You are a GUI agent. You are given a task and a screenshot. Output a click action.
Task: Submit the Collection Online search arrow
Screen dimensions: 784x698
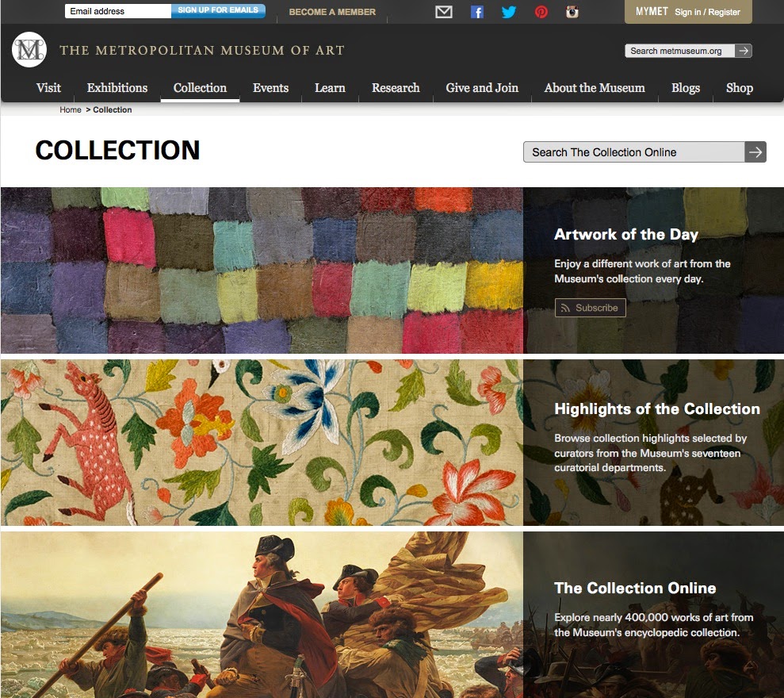coord(755,151)
